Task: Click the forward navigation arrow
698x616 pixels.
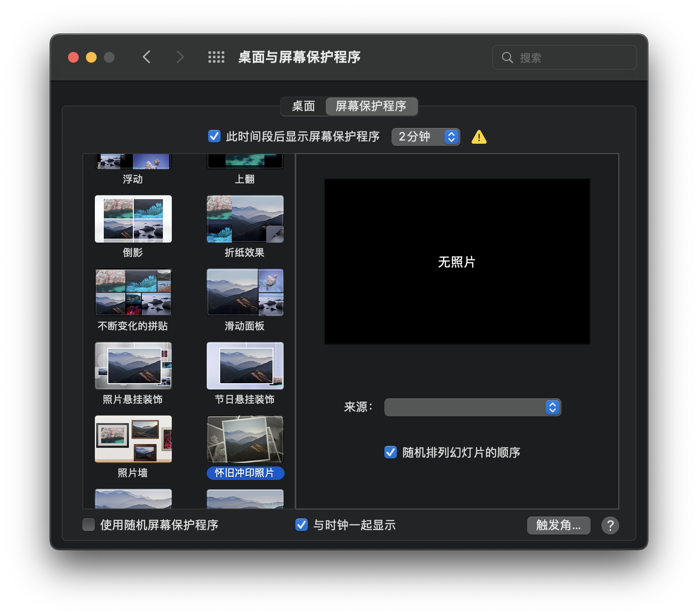Action: 180,57
